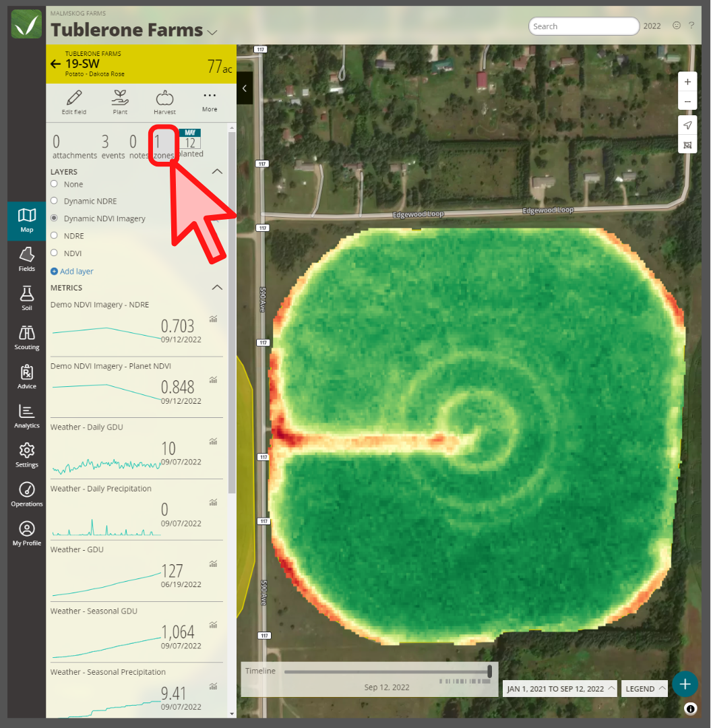Open the Soil section in sidebar
Screen dimensions: 711x728
pos(26,299)
